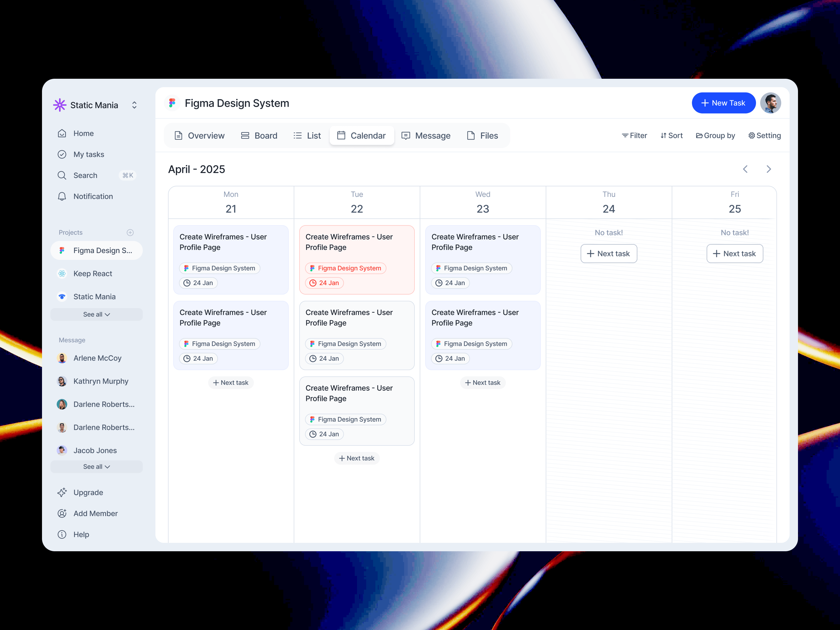The width and height of the screenshot is (840, 630).
Task: Click Upgrade in sidebar
Action: [96, 493]
